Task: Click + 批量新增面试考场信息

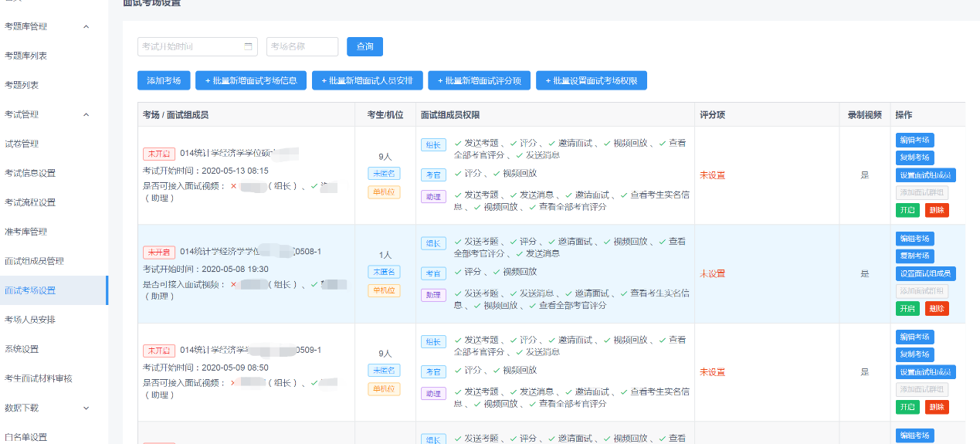Action: [251, 80]
